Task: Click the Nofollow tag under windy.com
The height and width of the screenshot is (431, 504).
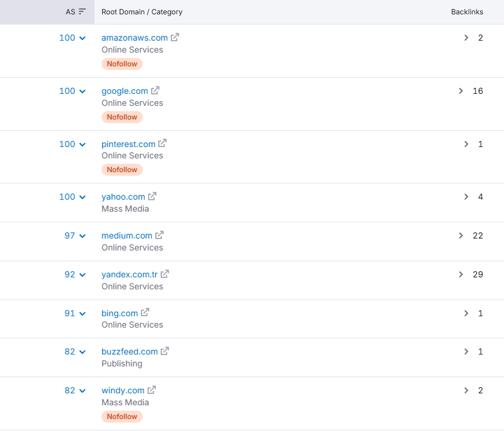Action: [x=122, y=417]
